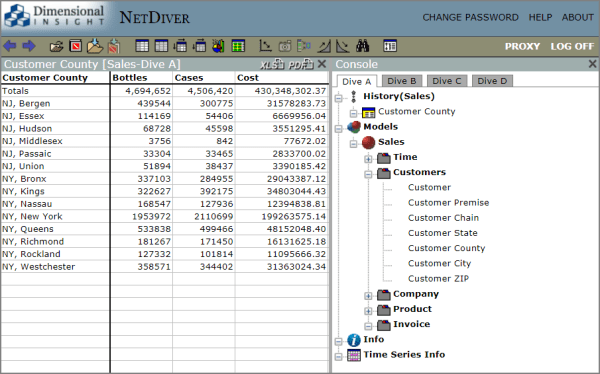
Task: Switch to the Dive A tab
Action: [357, 82]
